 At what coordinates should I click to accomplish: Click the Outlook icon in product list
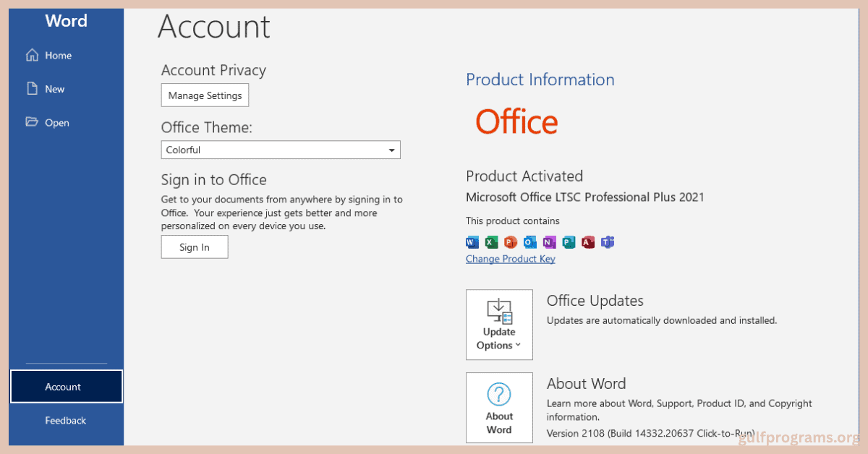pyautogui.click(x=530, y=242)
